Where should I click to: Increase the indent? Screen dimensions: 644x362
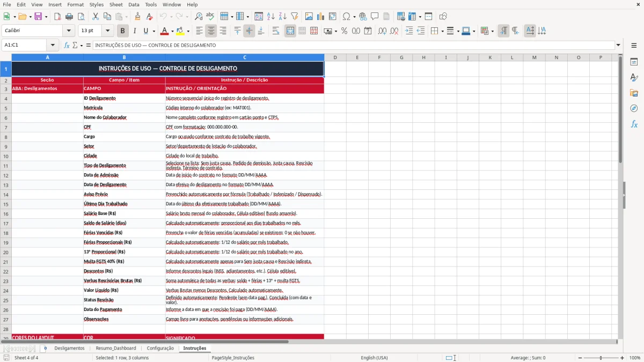(x=409, y=31)
